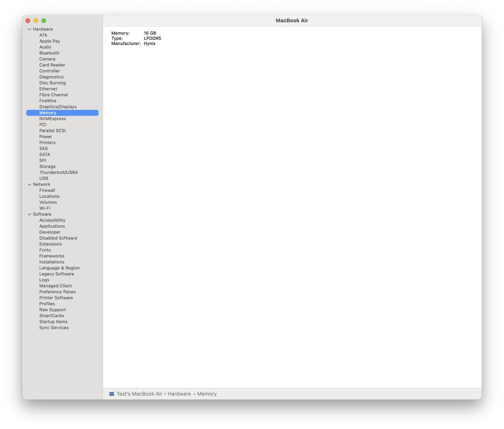
Task: Open the Frameworks entry
Action: pyautogui.click(x=52, y=256)
